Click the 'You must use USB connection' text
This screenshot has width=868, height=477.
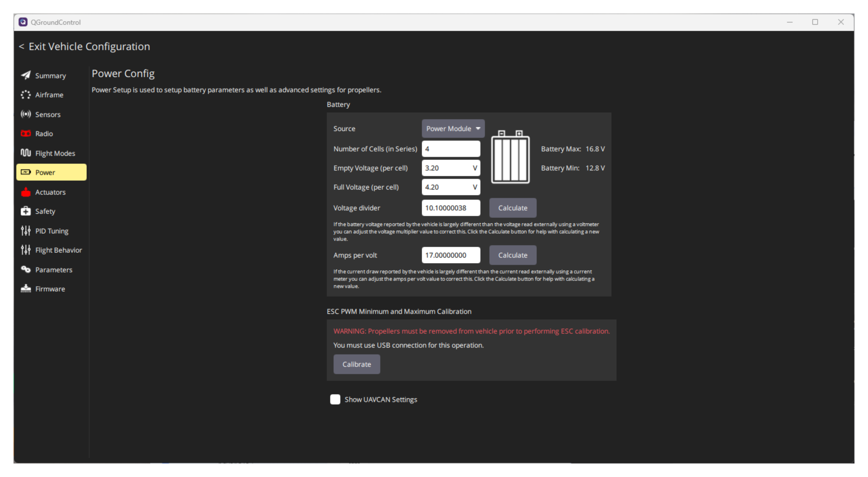[408, 345]
